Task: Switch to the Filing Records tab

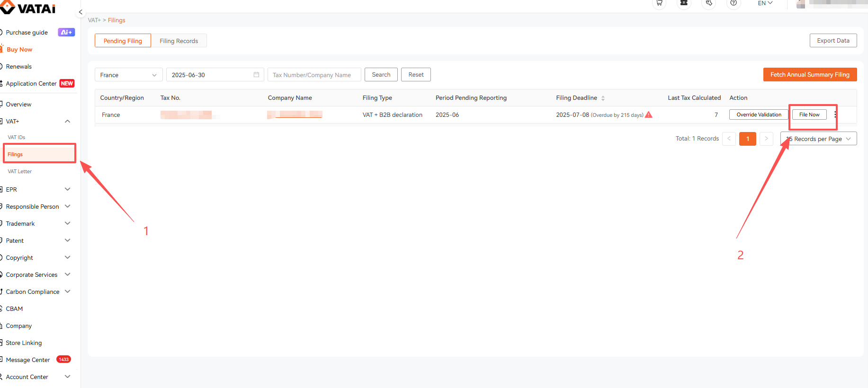Action: click(x=179, y=41)
